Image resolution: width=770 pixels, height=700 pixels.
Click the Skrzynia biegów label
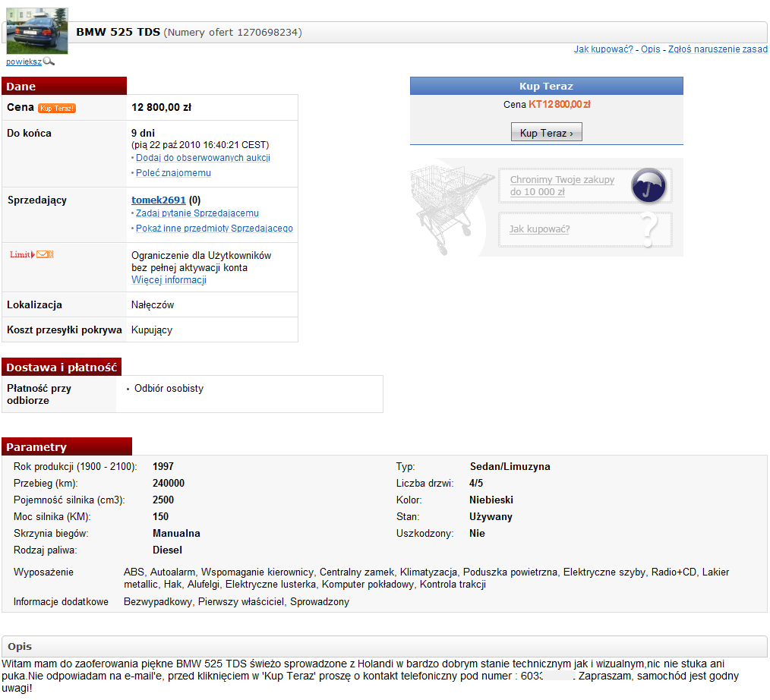[51, 533]
